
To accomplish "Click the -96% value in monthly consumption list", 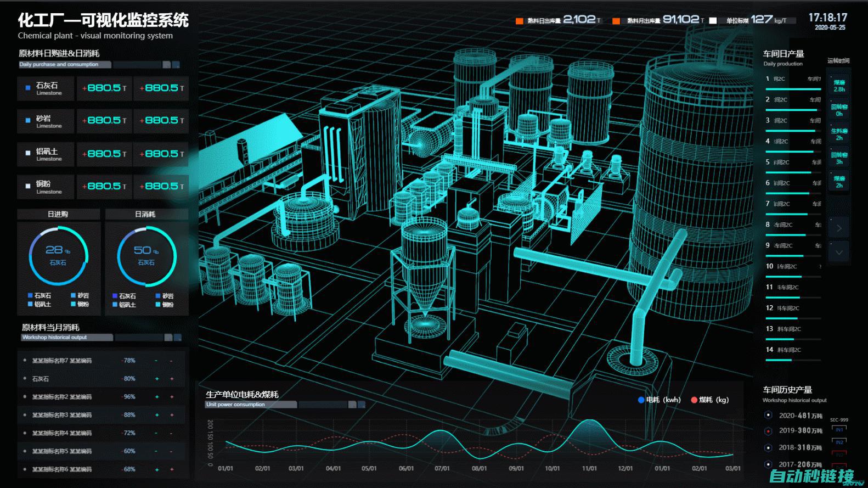I will tap(128, 397).
